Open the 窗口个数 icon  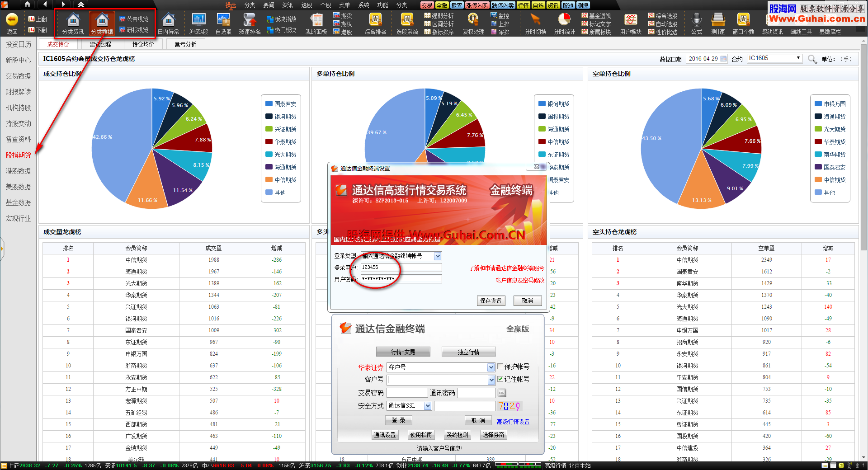point(743,19)
